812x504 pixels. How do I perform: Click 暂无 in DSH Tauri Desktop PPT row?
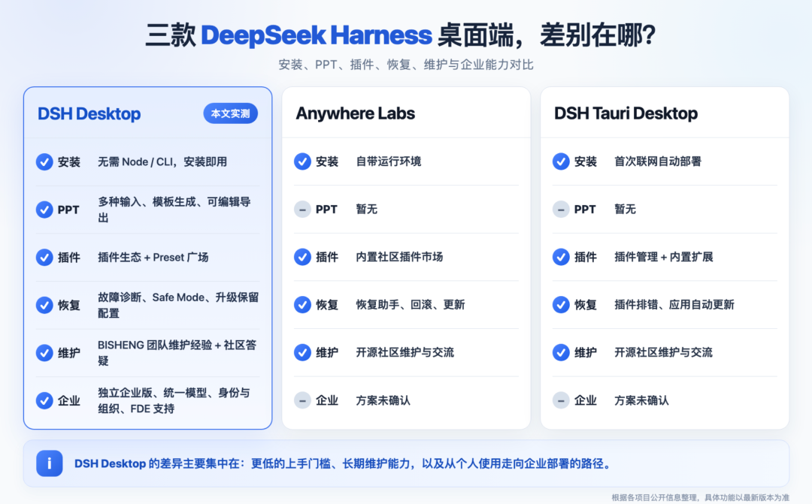click(x=625, y=210)
